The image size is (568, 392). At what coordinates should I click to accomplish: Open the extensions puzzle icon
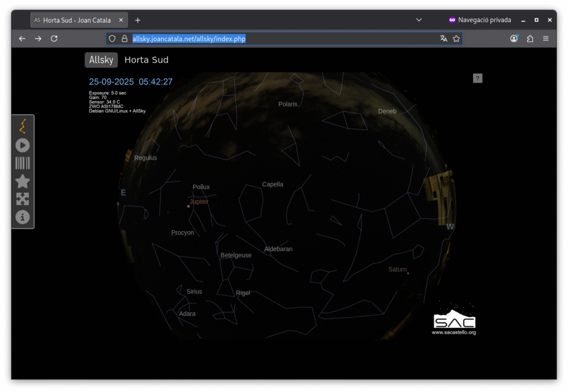[530, 39]
